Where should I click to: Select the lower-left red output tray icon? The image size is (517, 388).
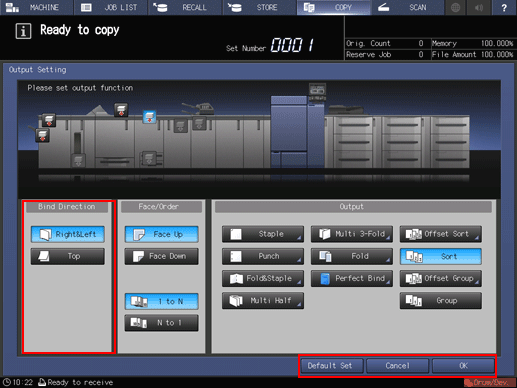click(x=43, y=136)
